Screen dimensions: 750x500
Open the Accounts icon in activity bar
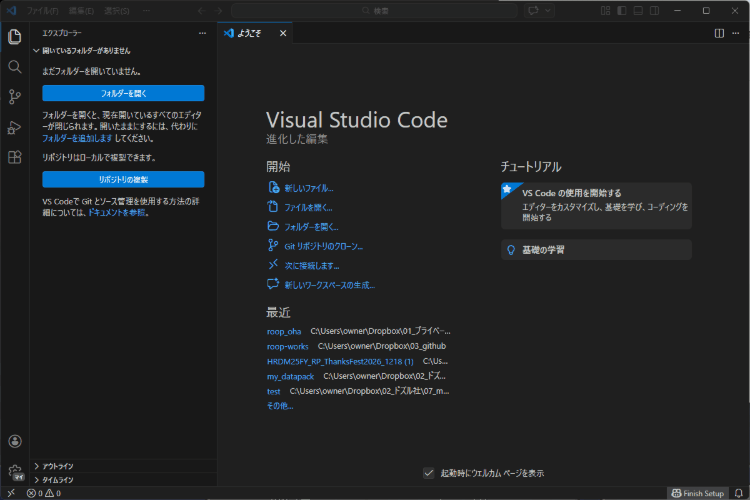(x=15, y=441)
